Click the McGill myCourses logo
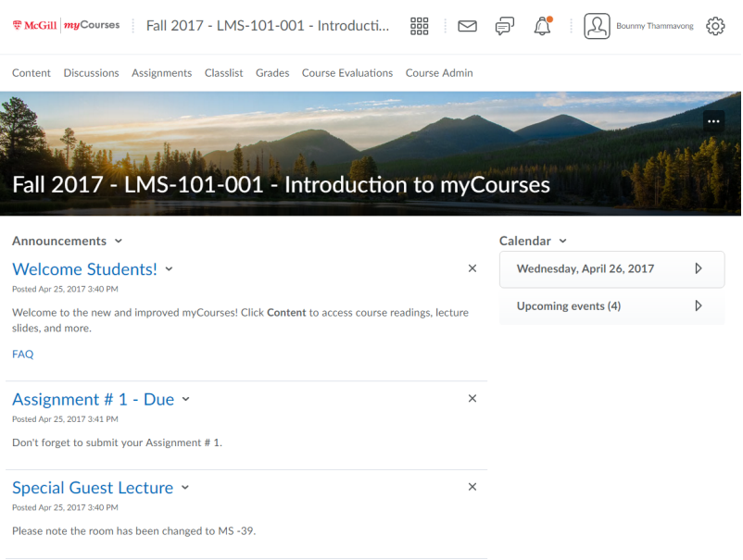The height and width of the screenshot is (560, 743). (66, 26)
